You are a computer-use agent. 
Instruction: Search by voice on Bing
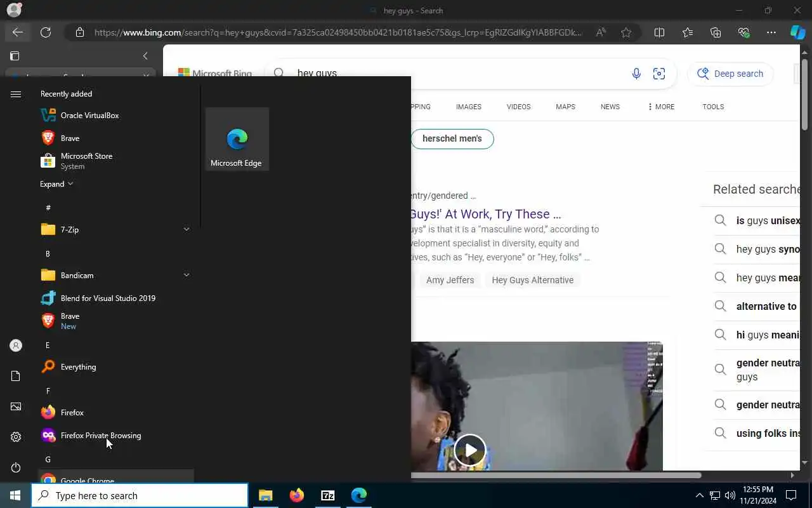pyautogui.click(x=636, y=74)
